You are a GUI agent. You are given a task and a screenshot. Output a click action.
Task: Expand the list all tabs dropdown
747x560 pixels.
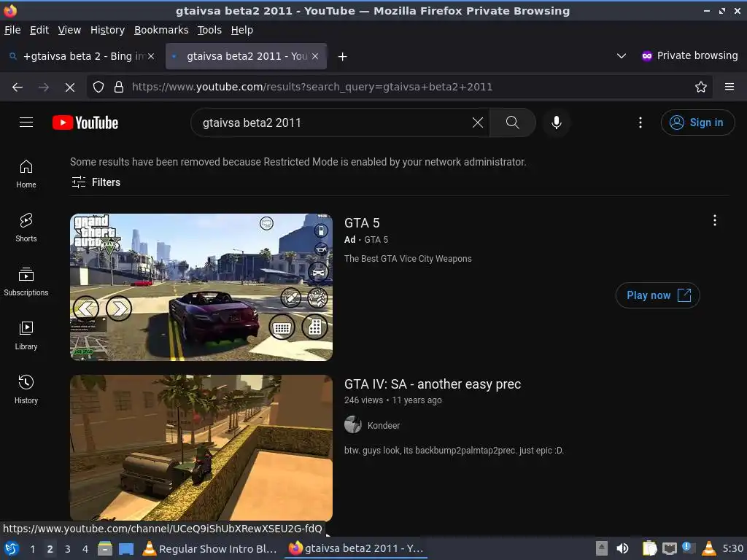click(622, 56)
